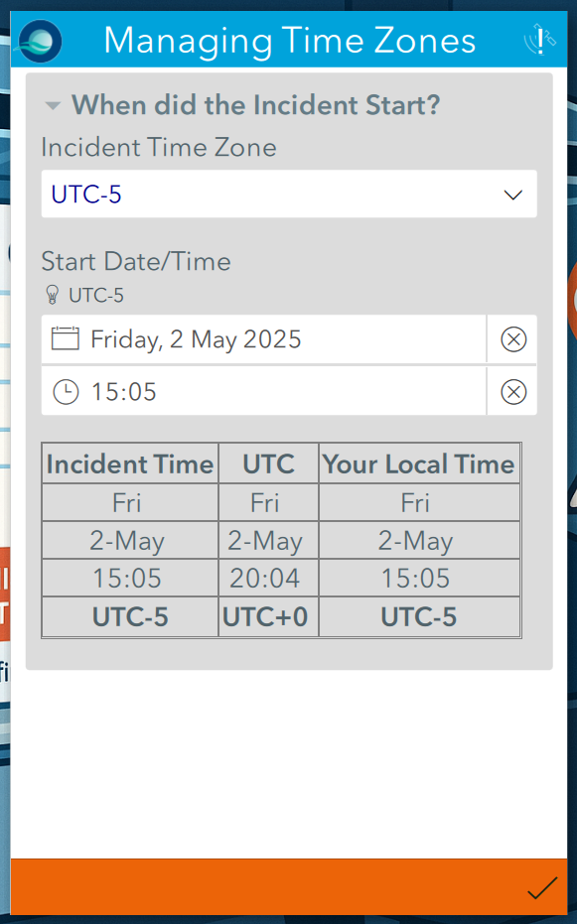Click the circular wave app logo
The height and width of the screenshot is (924, 577).
coord(38,41)
